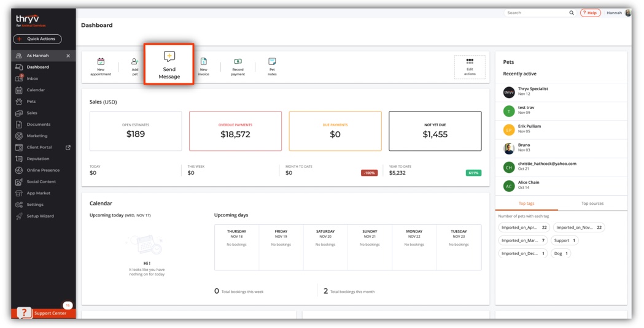Open Client Portal sidebar item

(x=39, y=147)
